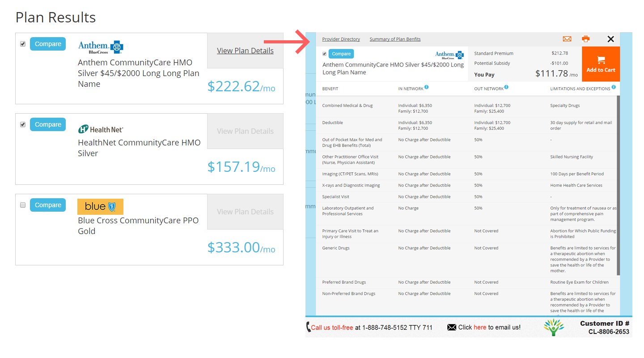Click the Call us toll-free link

click(332, 328)
